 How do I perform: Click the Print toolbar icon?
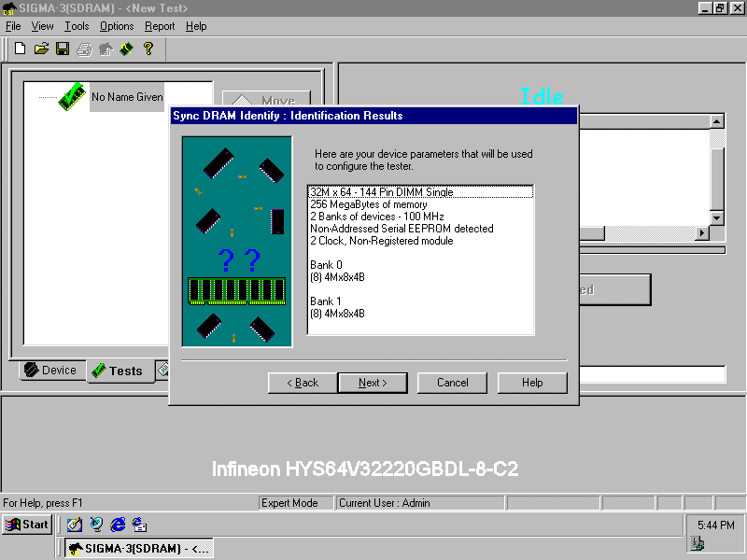[x=83, y=49]
